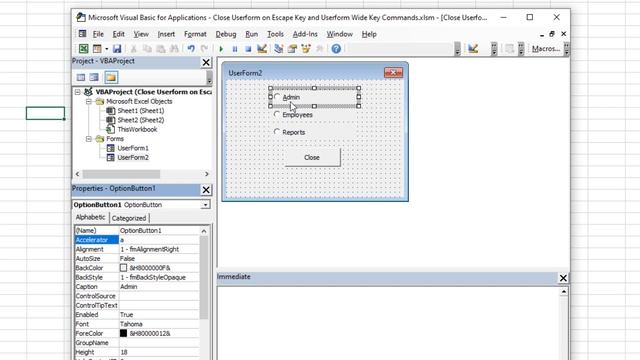Open the File menu
Screen dimensions: 640x360
coord(98,34)
